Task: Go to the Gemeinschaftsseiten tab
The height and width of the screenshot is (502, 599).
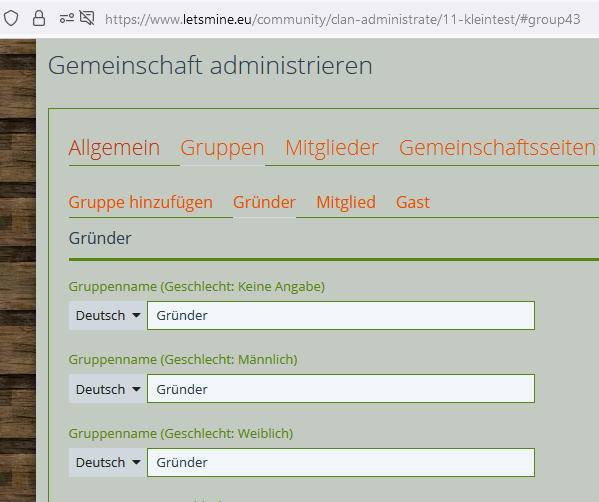Action: point(497,147)
